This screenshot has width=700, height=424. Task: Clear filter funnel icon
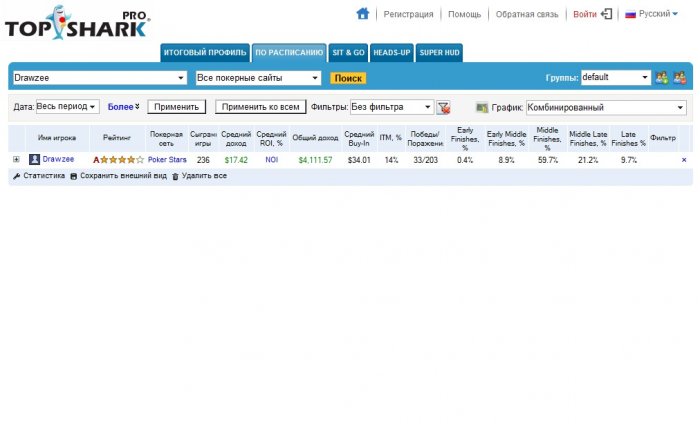point(443,108)
